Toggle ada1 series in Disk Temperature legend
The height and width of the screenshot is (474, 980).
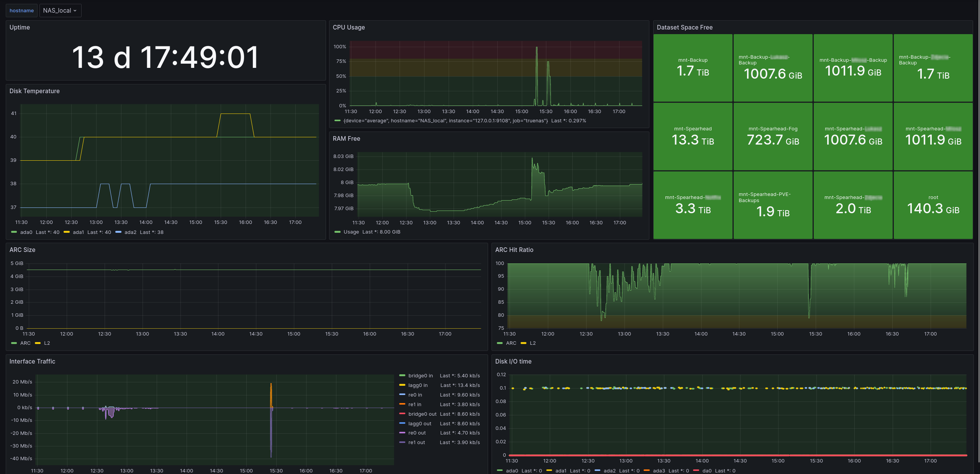pos(78,232)
